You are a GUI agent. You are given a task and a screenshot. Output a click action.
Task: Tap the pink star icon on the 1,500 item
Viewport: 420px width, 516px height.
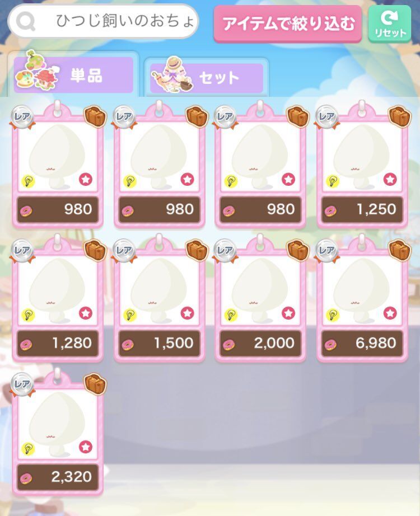coord(187,313)
